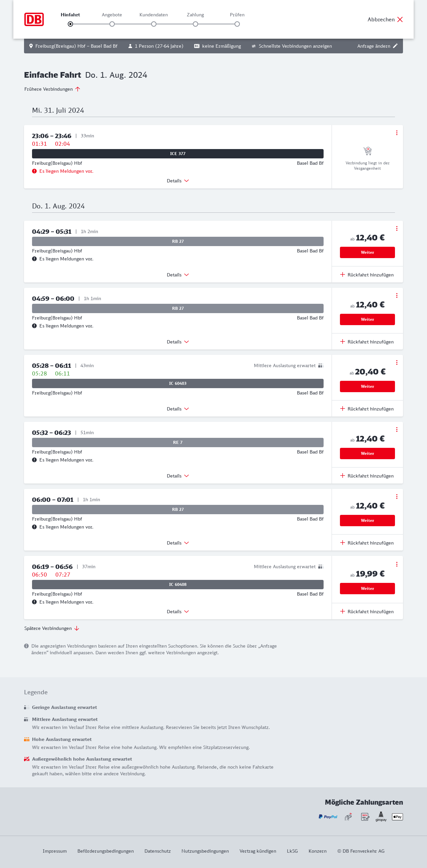427x868 pixels.
Task: Open three-dot menu for IC 60403 connection
Action: [x=397, y=362]
